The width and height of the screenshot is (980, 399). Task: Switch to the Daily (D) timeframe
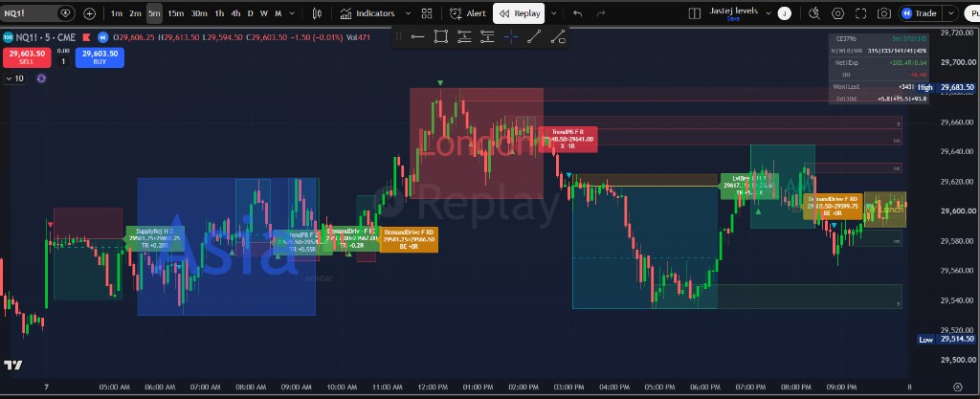[251, 13]
